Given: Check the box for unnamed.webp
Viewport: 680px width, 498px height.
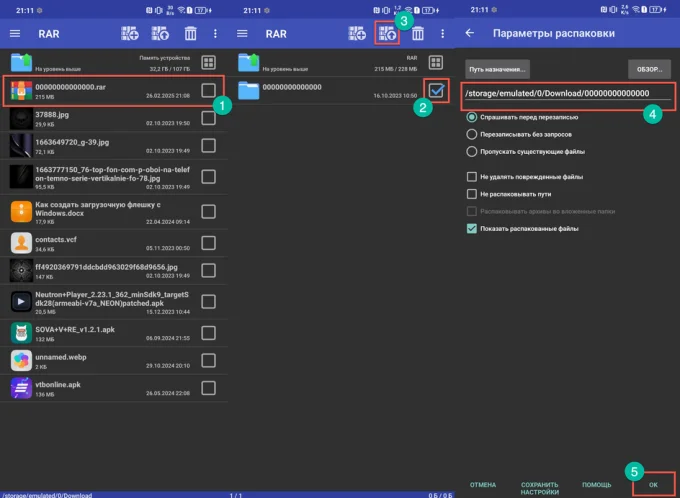Looking at the screenshot, I should [209, 360].
